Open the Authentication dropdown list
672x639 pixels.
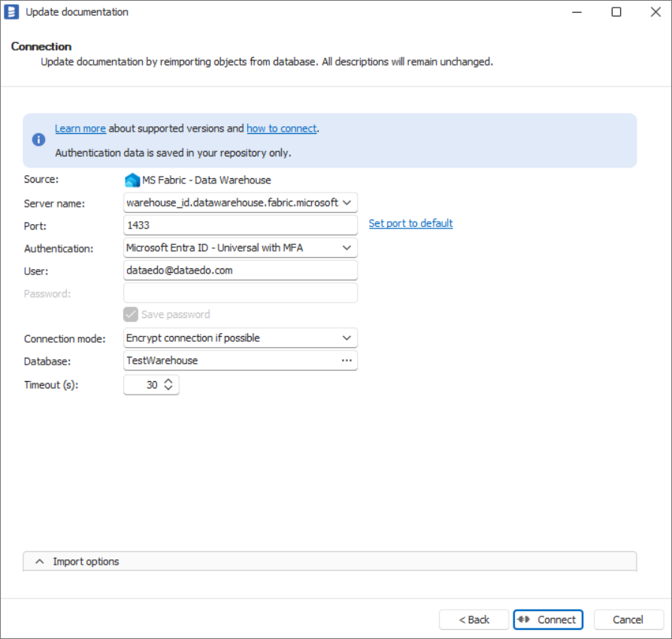pos(347,248)
